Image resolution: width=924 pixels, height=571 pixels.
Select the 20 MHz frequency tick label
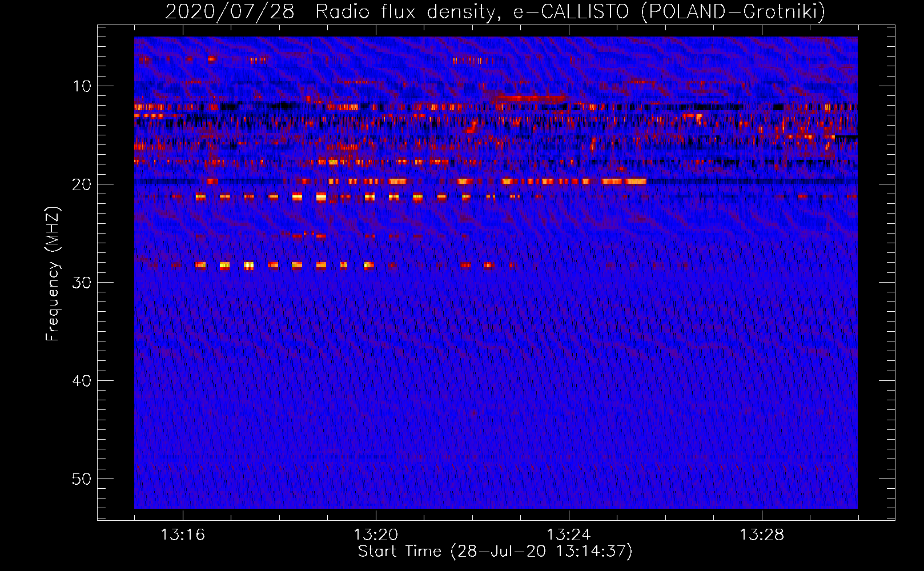tap(82, 184)
